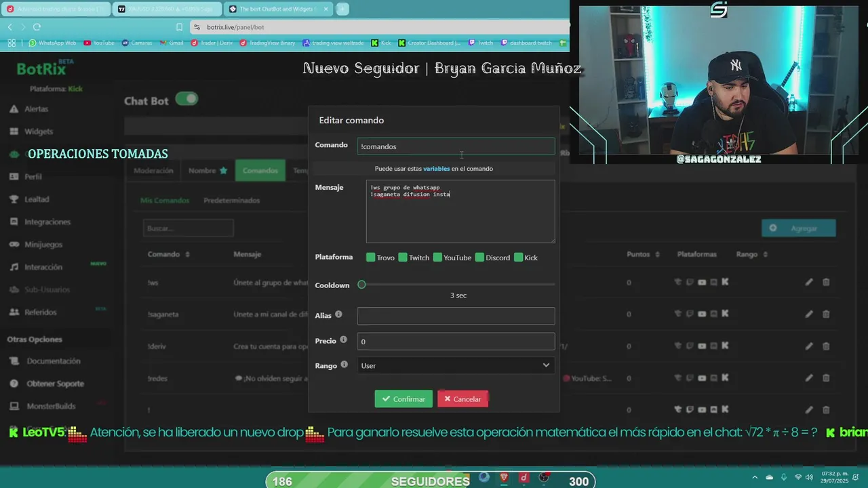Cancel editing the command
This screenshot has height=488, width=868.
tap(462, 399)
